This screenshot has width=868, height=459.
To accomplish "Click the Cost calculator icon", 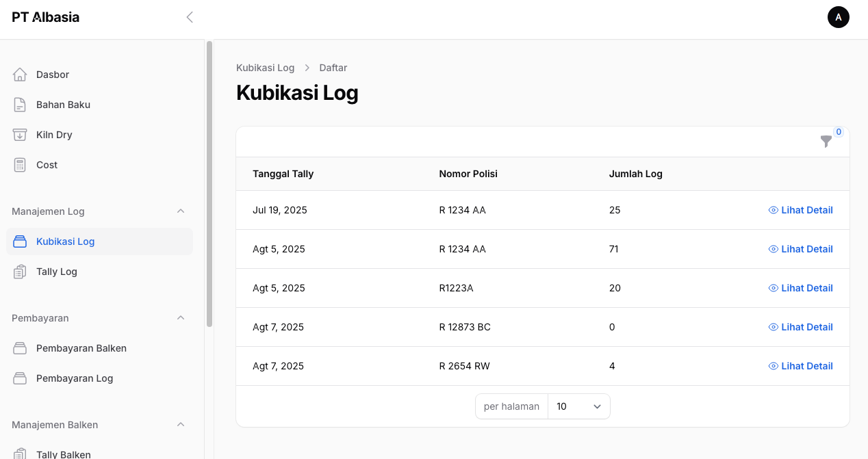I will coord(20,165).
